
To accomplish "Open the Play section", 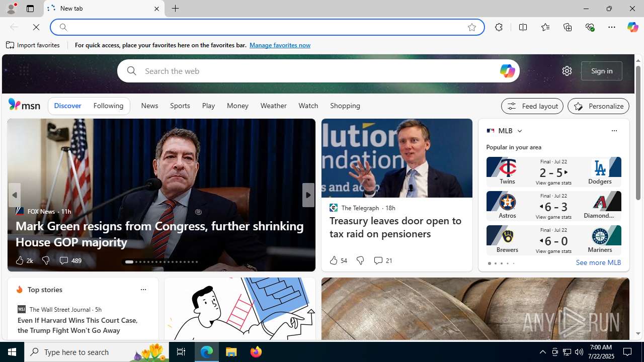I will (208, 106).
